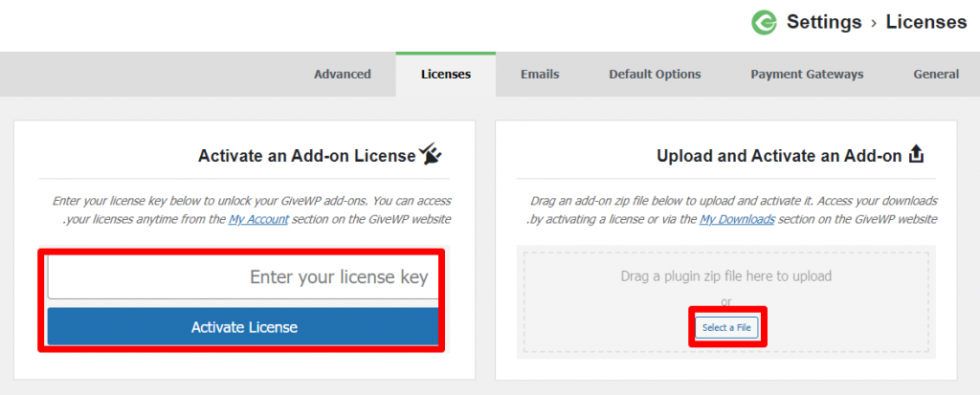
Task: Click the Upload and Activate an Add-on heading
Action: (779, 156)
